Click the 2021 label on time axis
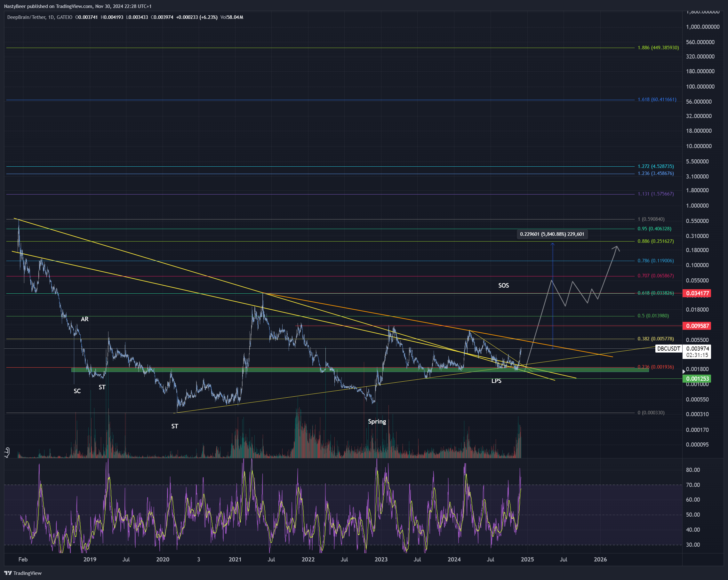This screenshot has width=728, height=580. pos(235,560)
